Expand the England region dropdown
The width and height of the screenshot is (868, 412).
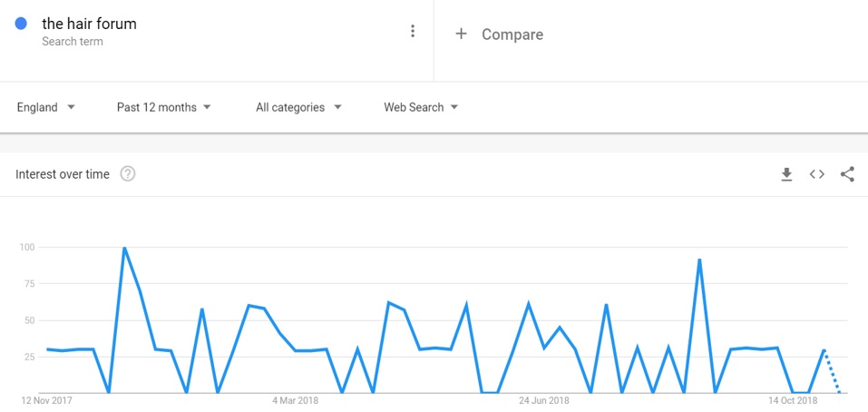(x=45, y=107)
